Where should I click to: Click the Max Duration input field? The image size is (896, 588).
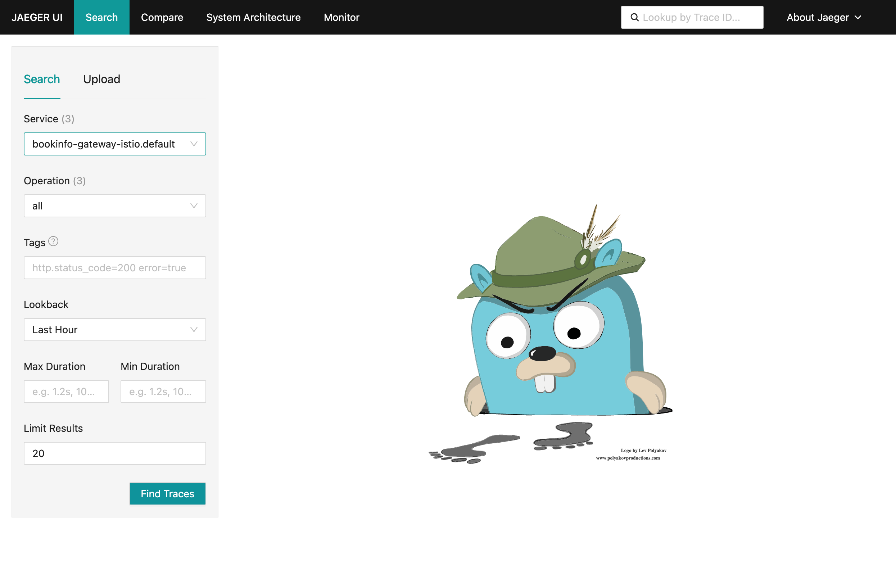point(66,392)
